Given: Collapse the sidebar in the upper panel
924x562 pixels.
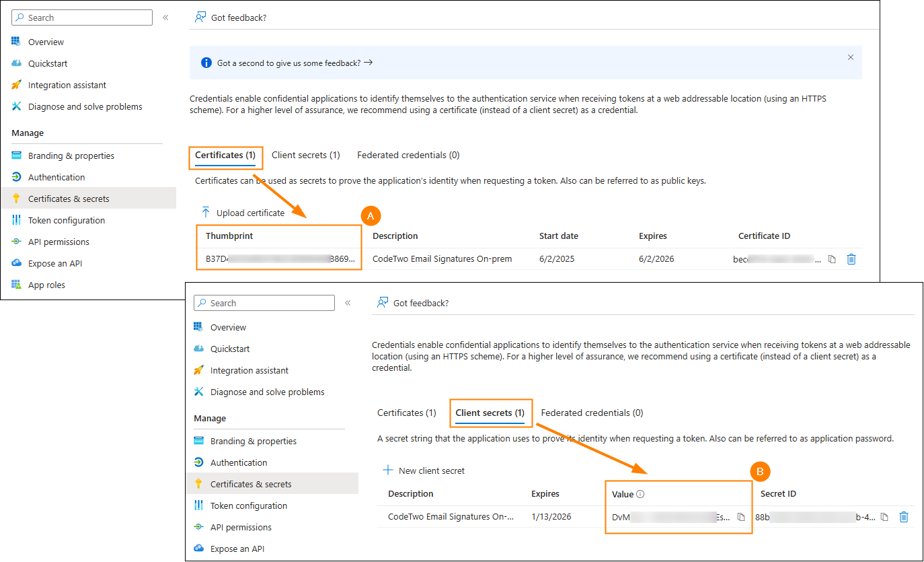Looking at the screenshot, I should tap(165, 17).
